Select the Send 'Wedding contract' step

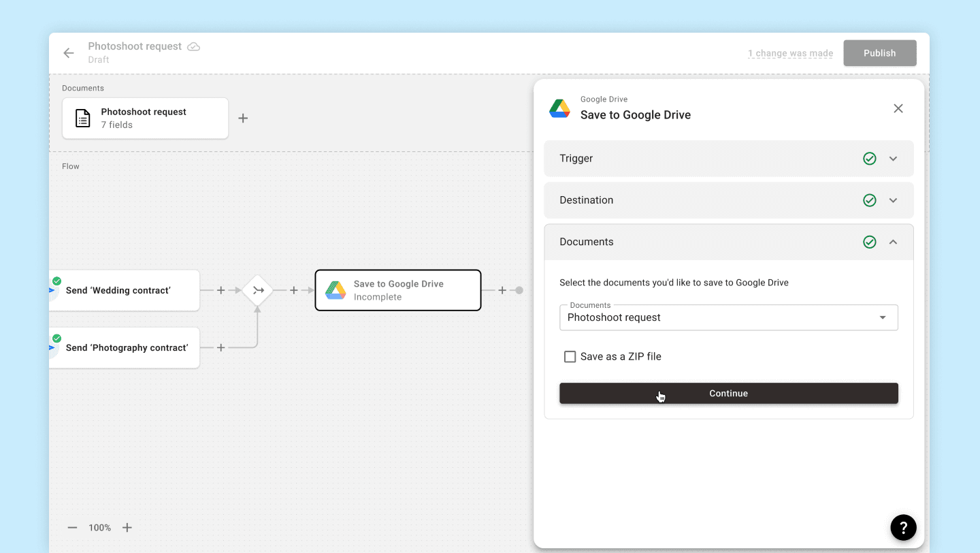point(124,290)
